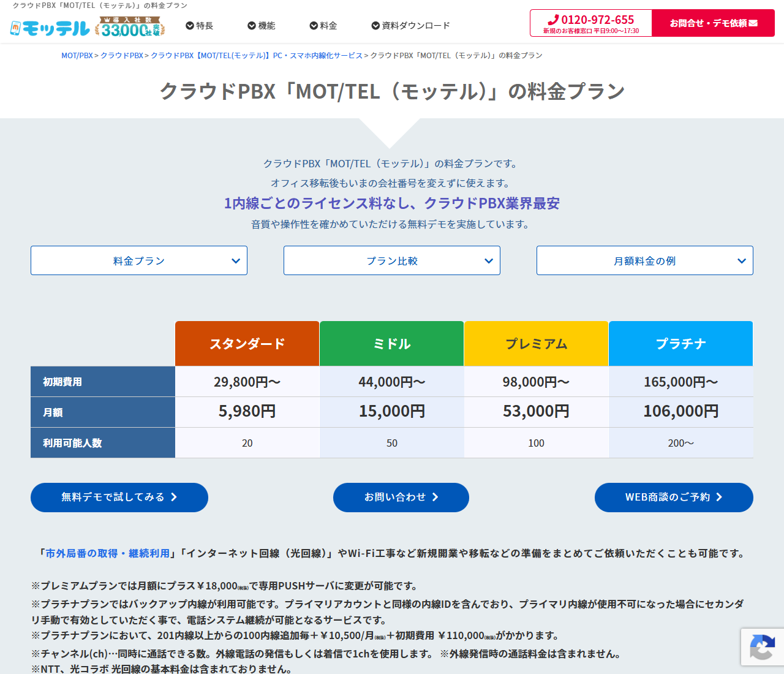This screenshot has width=784, height=674.
Task: Open the PC・スマホ内線化サービス breadcrumb link
Action: (257, 55)
